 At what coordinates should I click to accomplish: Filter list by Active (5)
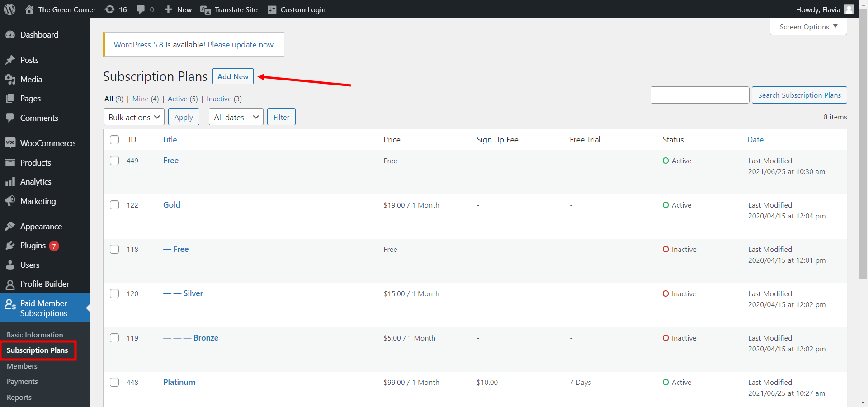tap(183, 99)
